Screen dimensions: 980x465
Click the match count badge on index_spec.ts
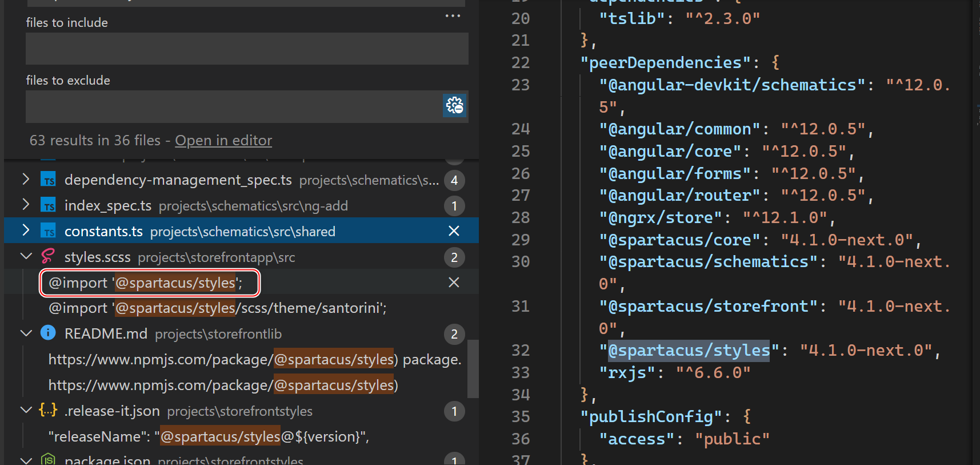click(x=454, y=206)
